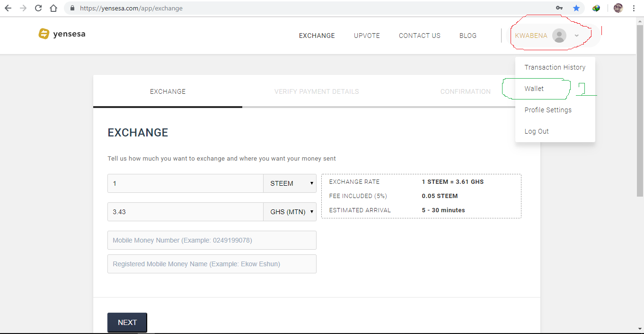Open Chrome three-dot menu

click(634, 8)
